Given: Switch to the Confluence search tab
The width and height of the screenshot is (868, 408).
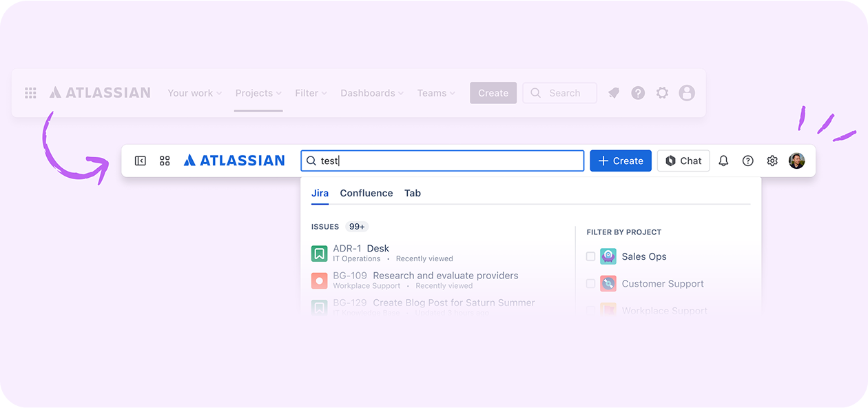Looking at the screenshot, I should (366, 193).
